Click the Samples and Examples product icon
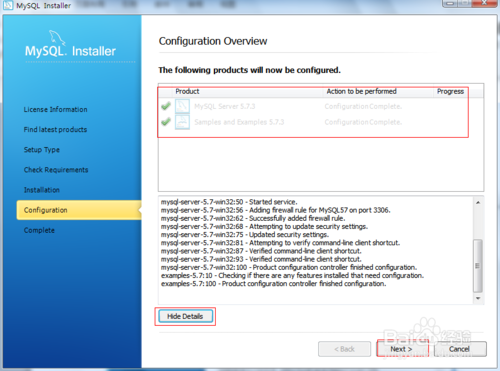 point(182,122)
